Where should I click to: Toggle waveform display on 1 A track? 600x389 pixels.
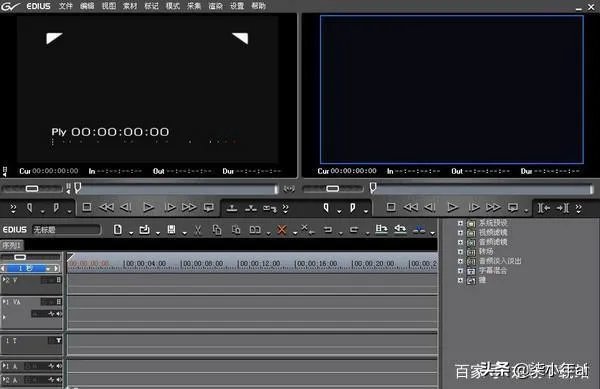[x=51, y=366]
